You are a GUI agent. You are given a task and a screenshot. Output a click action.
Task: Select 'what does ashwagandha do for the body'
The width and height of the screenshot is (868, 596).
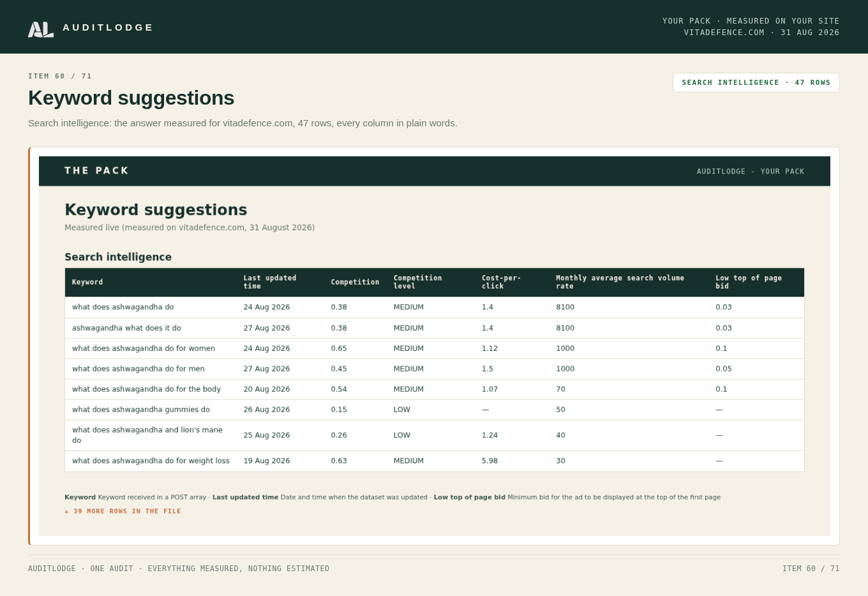coord(146,389)
